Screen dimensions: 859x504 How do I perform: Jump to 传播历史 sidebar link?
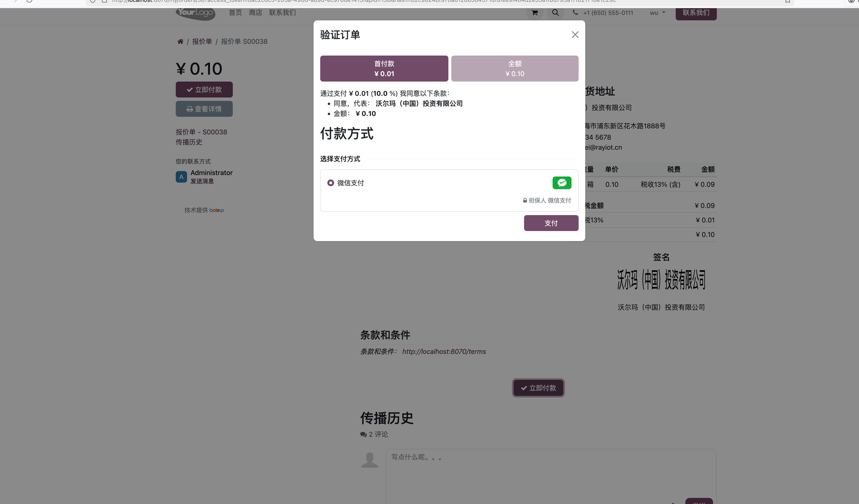coord(189,142)
